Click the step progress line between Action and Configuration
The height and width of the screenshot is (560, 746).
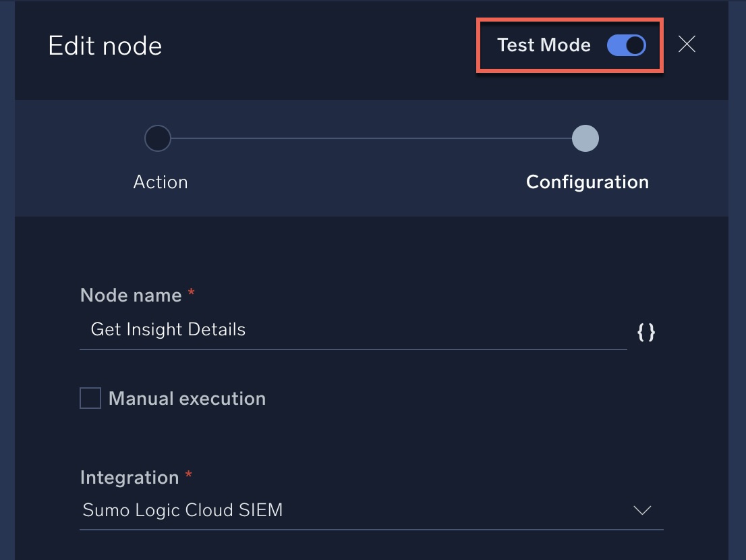[371, 138]
